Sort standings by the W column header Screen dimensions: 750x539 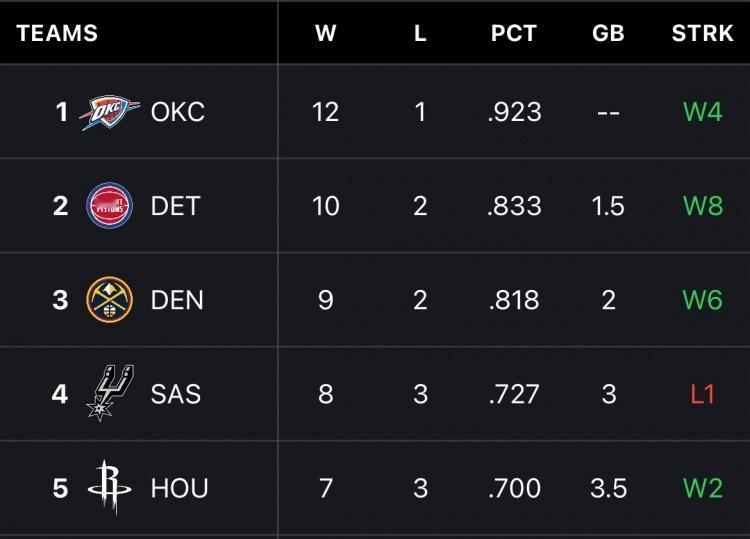(325, 33)
